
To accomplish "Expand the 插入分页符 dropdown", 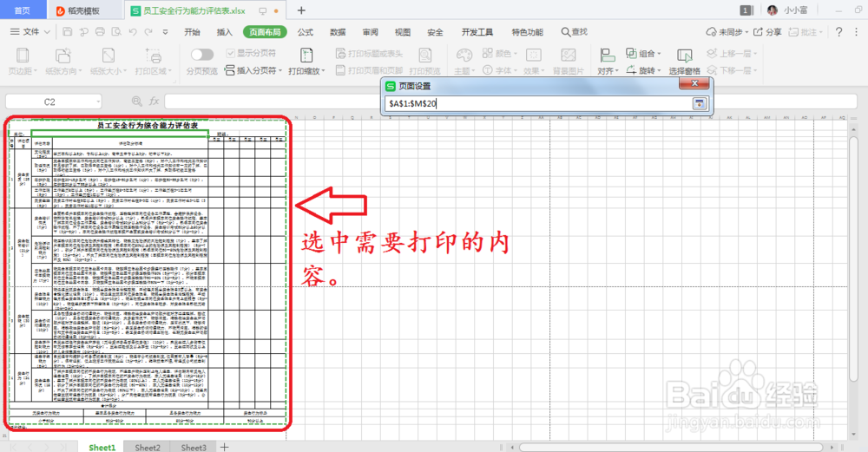I will coord(280,71).
